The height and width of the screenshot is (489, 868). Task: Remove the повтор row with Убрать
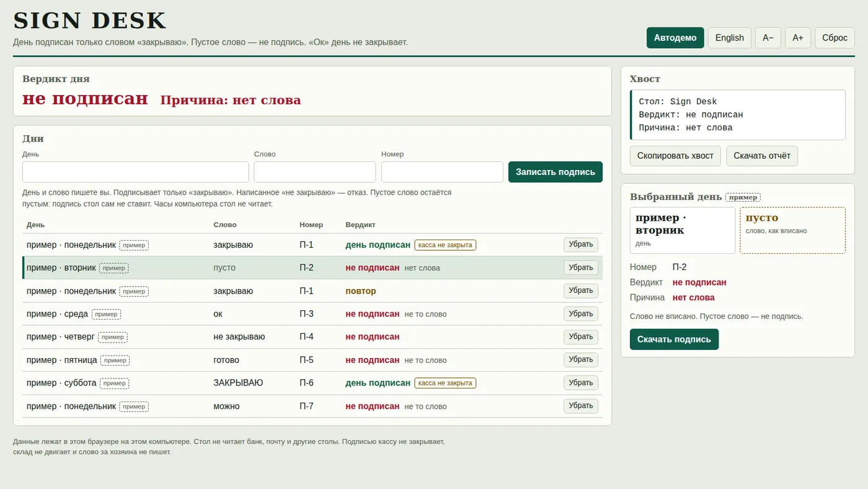pos(581,290)
